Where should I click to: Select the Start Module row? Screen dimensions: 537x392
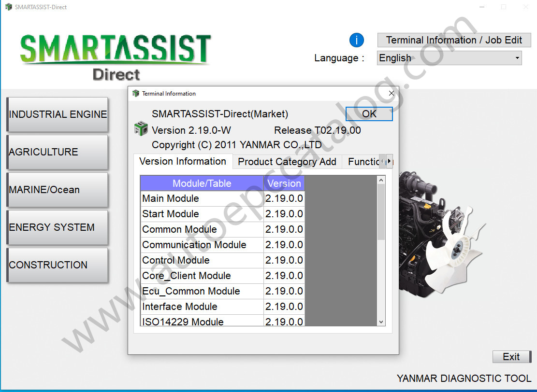click(222, 214)
